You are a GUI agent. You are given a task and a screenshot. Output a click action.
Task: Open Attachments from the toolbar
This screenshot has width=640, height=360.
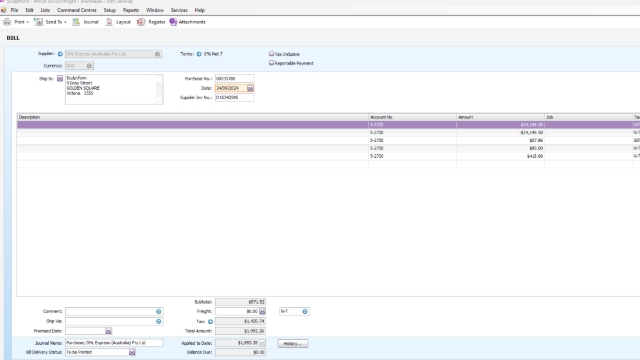coord(188,22)
